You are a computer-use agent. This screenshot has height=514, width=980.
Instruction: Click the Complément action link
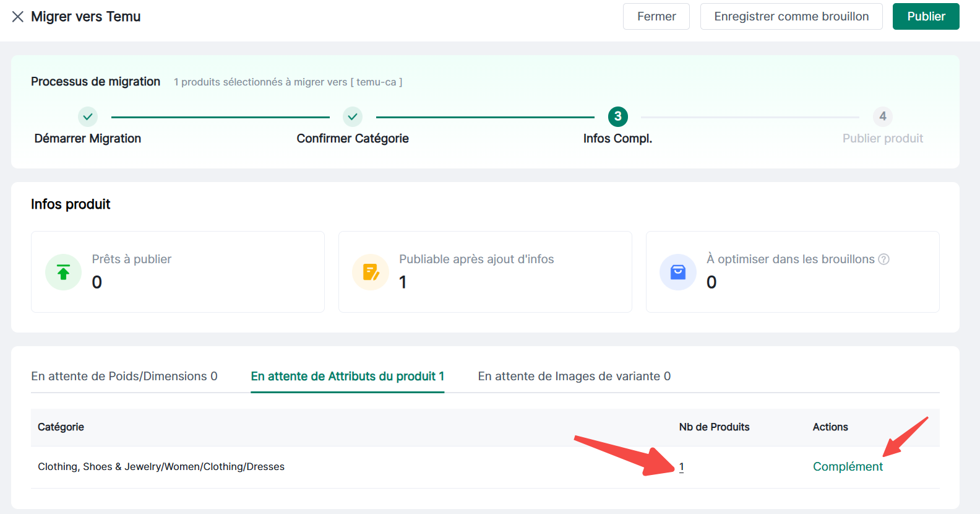pos(848,467)
